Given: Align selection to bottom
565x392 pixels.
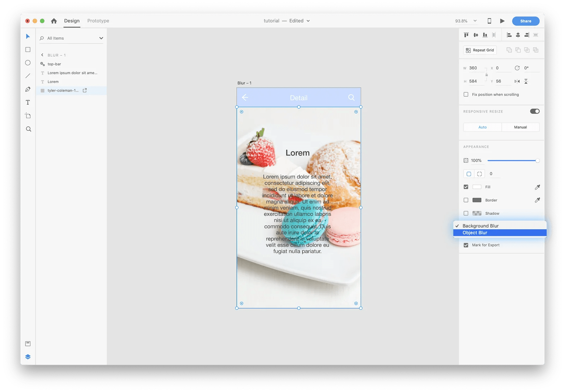Looking at the screenshot, I should (485, 35).
